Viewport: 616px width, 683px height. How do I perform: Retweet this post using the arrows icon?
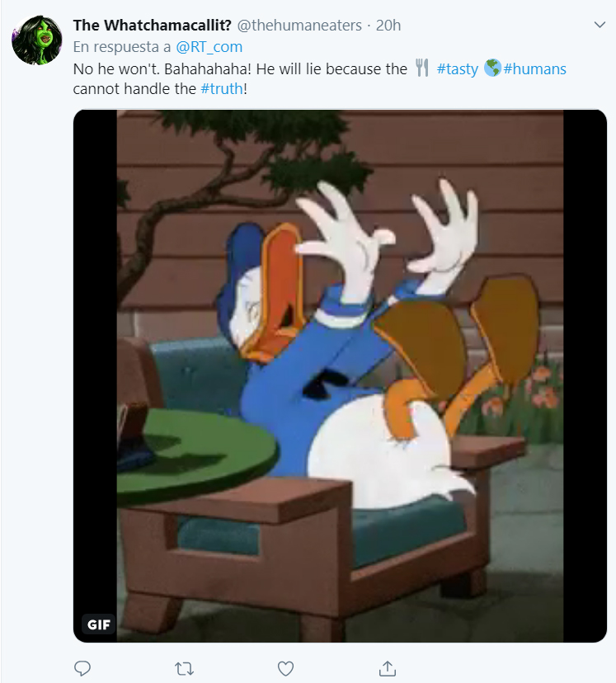(x=184, y=668)
